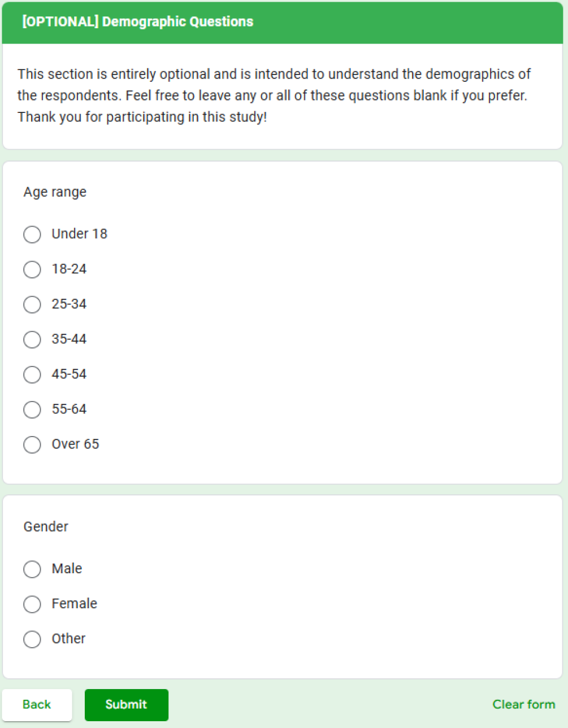The width and height of the screenshot is (568, 728).
Task: Choose the 55-64 age option
Action: point(32,409)
